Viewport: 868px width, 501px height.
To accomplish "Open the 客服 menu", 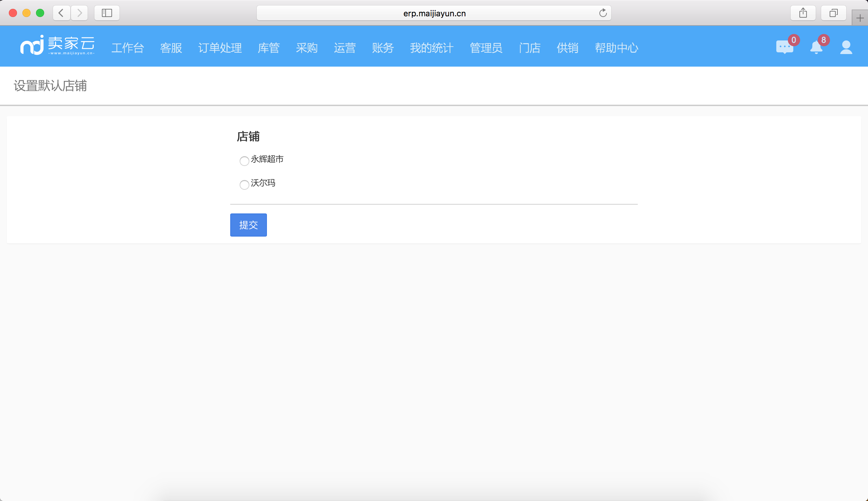I will tap(171, 48).
